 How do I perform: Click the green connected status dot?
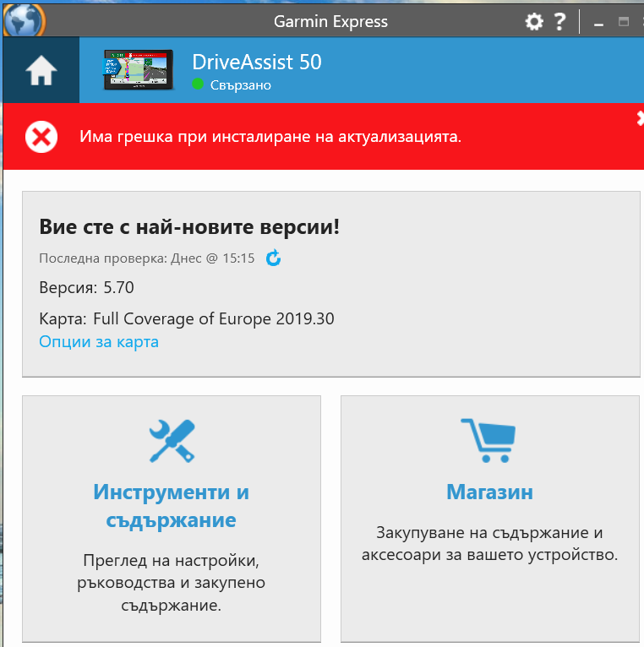tap(198, 84)
